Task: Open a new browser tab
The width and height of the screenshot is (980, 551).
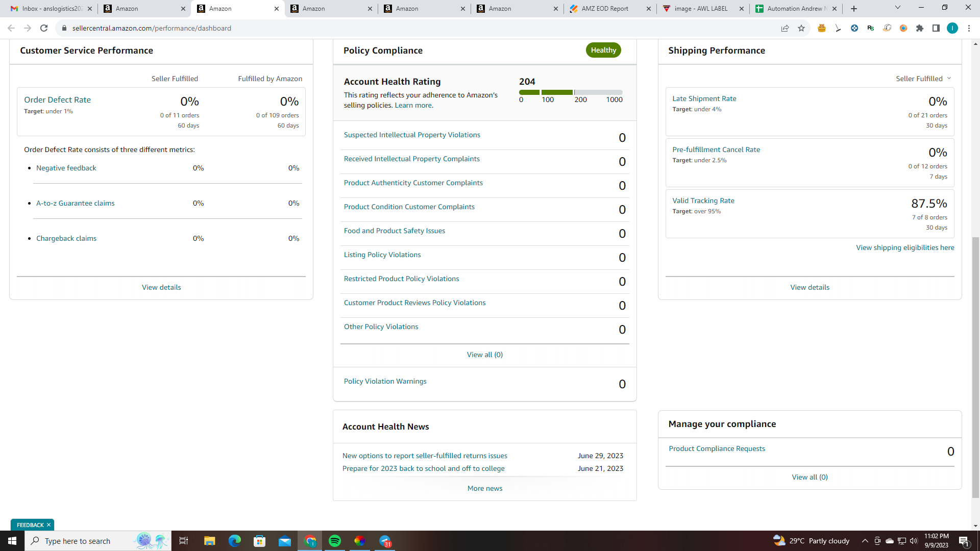Action: (x=854, y=9)
